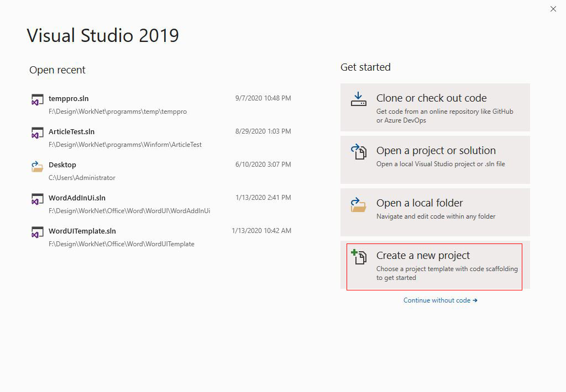Click the folder icon on Open a local folder

[358, 204]
